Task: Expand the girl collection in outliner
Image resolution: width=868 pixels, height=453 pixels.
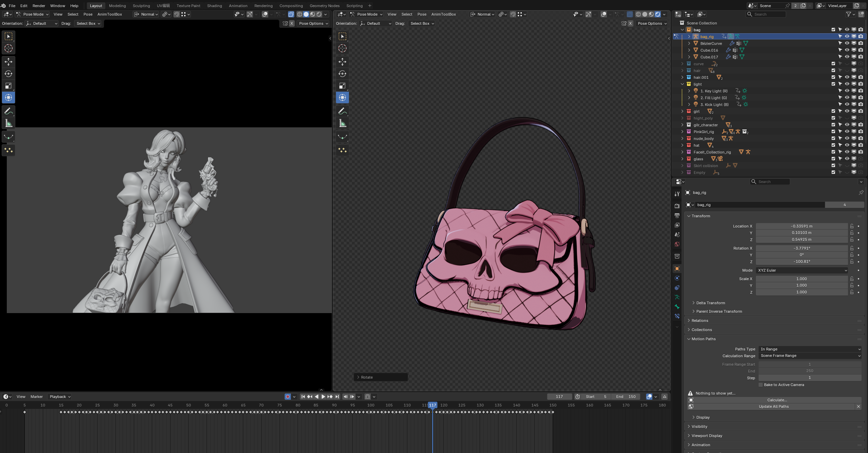Action: coord(682,111)
